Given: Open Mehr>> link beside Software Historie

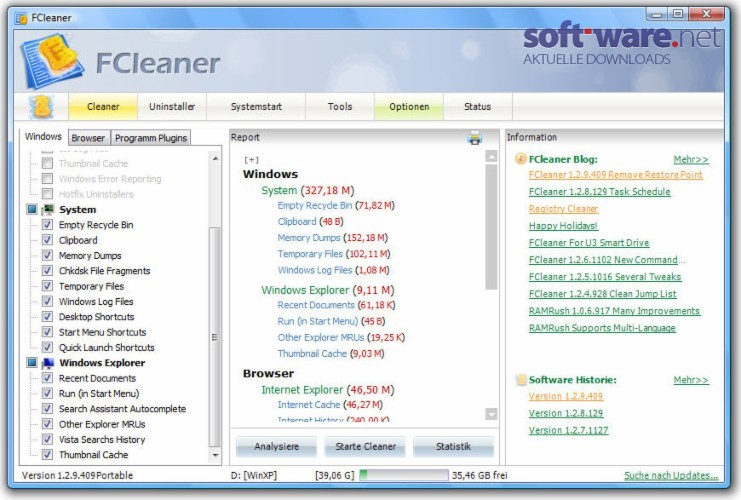Looking at the screenshot, I should (x=691, y=380).
